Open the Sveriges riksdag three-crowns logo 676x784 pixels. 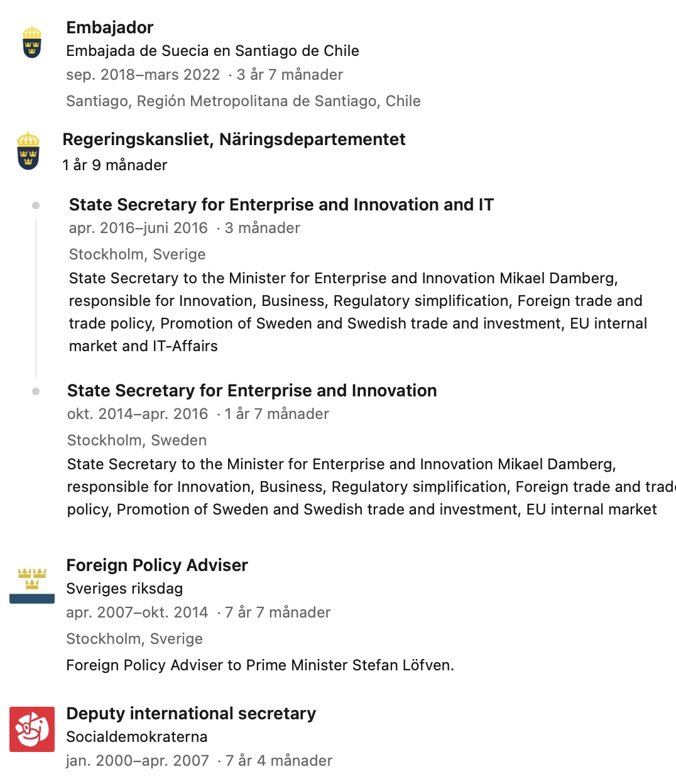coord(32,585)
